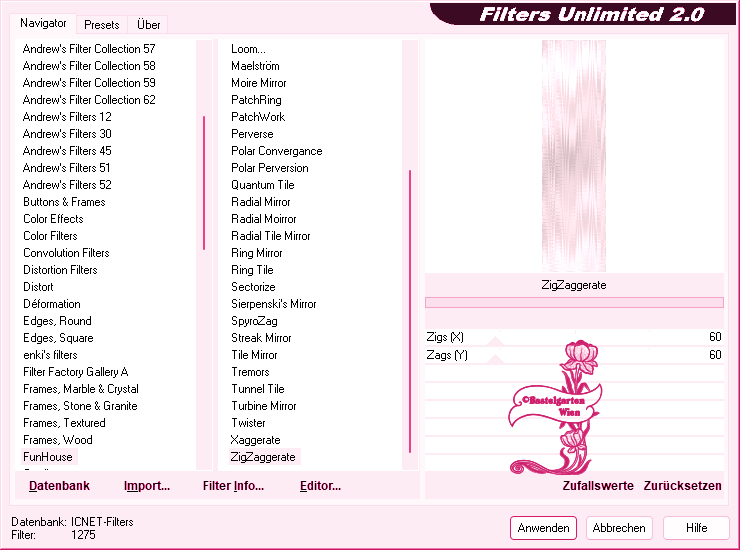Select Filter Factory Gallery A
Screen dimensions: 740x550
76,372
